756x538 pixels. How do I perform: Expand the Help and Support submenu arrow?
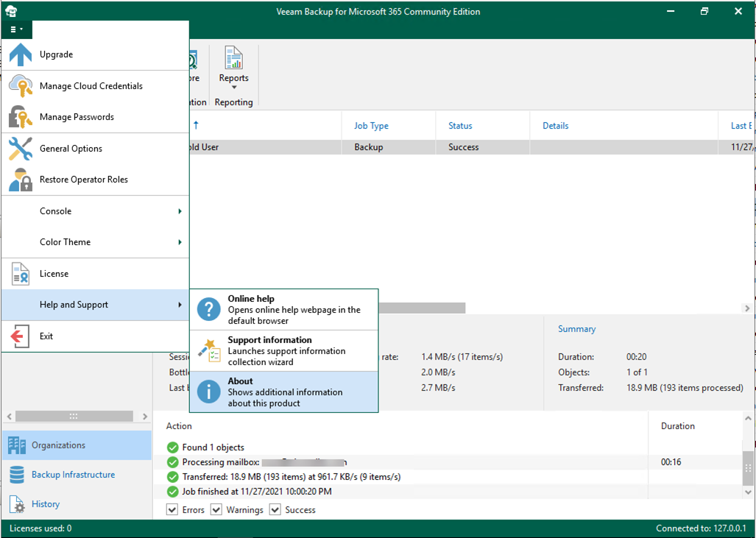coord(180,305)
